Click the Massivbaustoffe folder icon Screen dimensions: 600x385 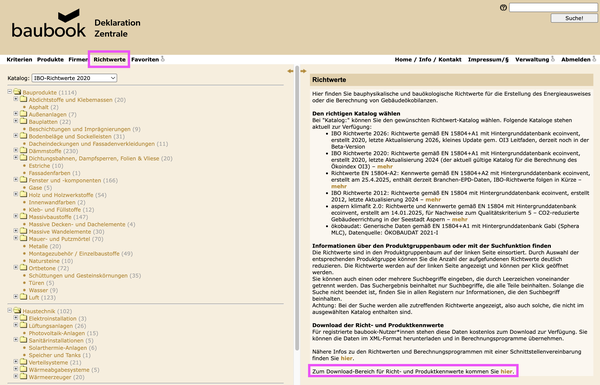click(x=23, y=216)
